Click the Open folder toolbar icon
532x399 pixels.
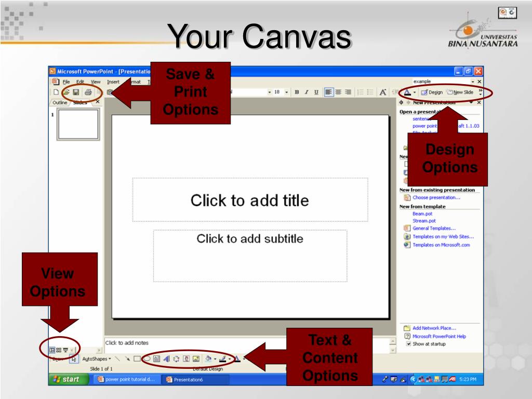click(x=66, y=92)
